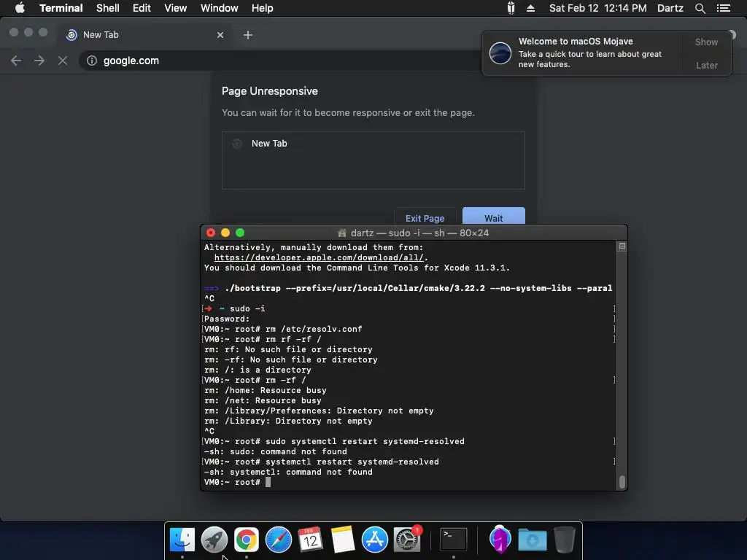Open System Preferences from the Dock
Screen dimensions: 747x560
pos(407,540)
